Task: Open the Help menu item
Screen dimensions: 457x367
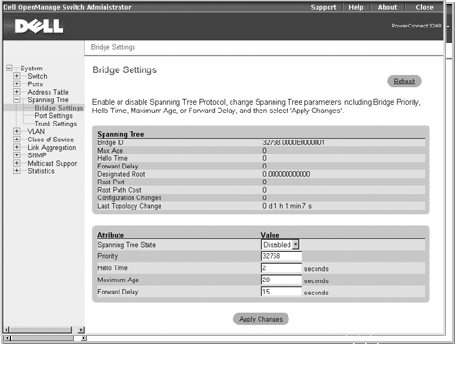Action: point(356,7)
